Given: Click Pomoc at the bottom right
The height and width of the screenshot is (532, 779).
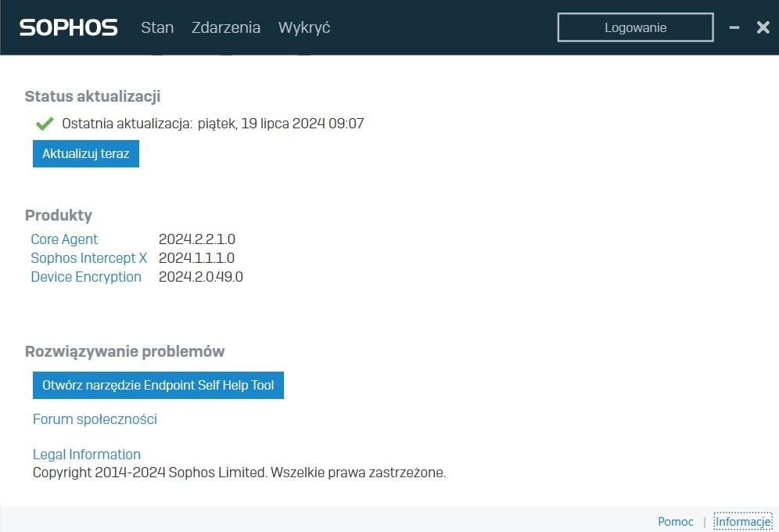Looking at the screenshot, I should (x=675, y=521).
